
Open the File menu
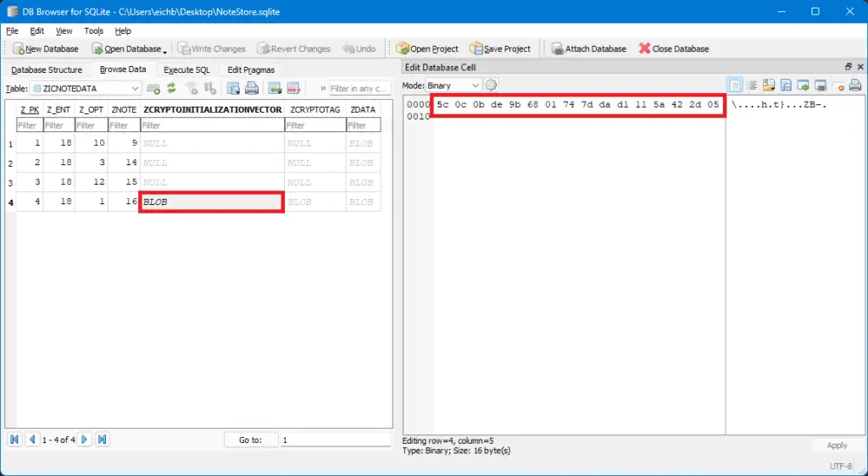(12, 31)
